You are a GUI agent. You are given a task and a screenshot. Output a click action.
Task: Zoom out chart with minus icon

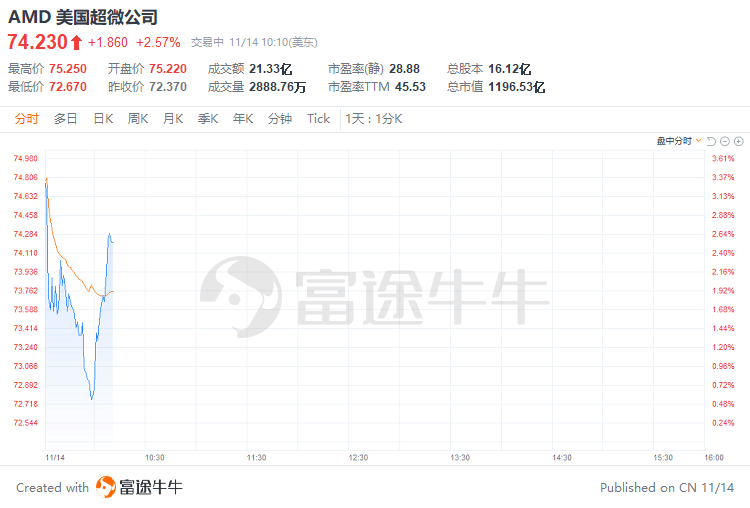pyautogui.click(x=725, y=141)
